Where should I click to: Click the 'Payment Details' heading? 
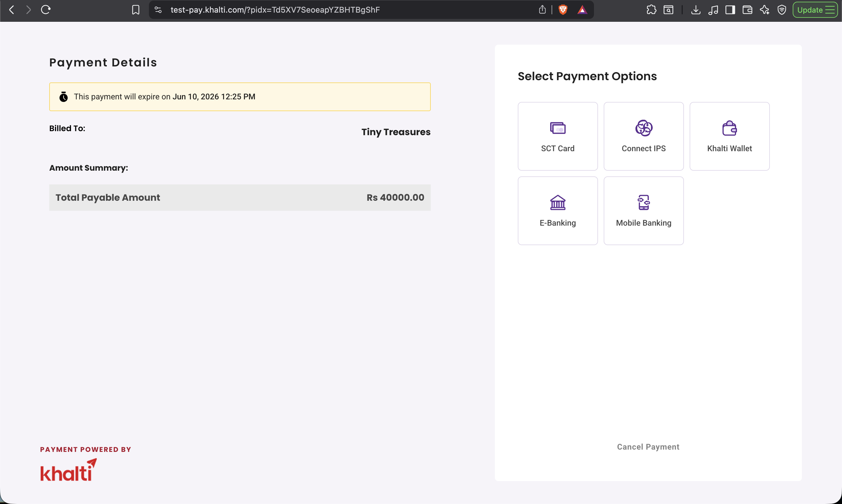click(103, 62)
